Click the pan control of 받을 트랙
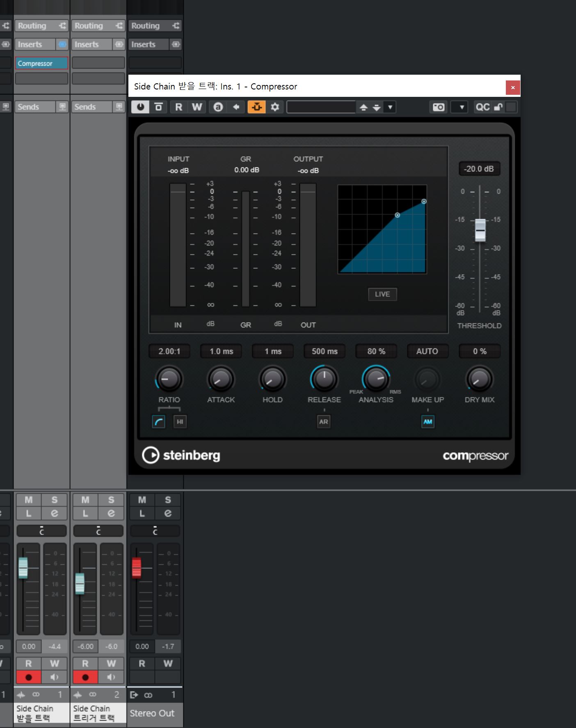 point(41,531)
